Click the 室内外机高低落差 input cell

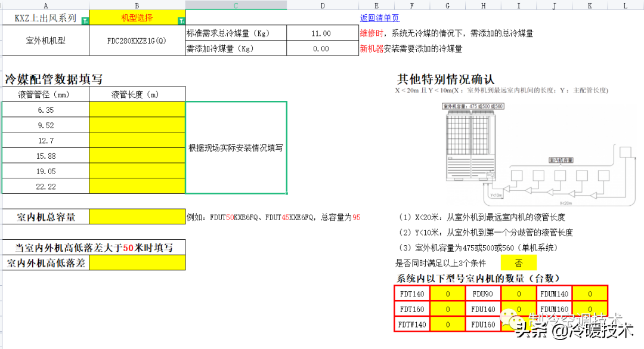[x=136, y=262]
